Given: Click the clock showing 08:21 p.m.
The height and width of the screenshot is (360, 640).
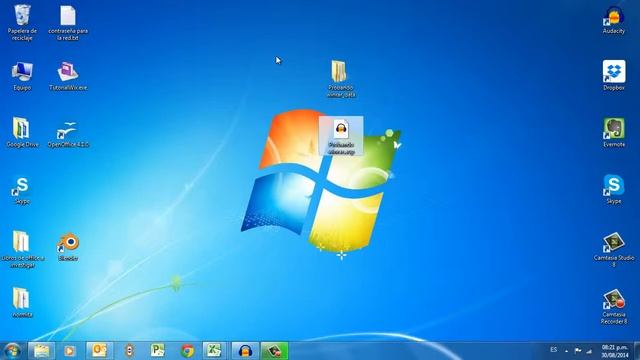Looking at the screenshot, I should [x=615, y=351].
